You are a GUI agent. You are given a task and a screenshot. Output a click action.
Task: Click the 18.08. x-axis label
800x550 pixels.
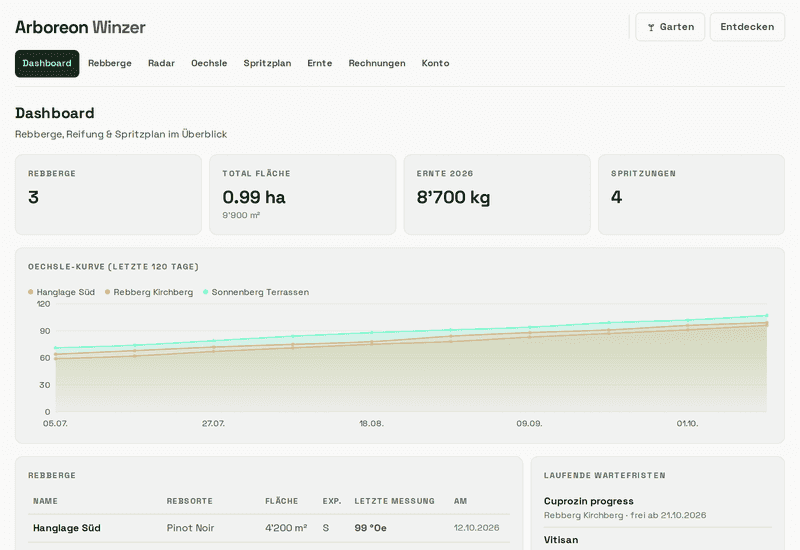pos(371,423)
